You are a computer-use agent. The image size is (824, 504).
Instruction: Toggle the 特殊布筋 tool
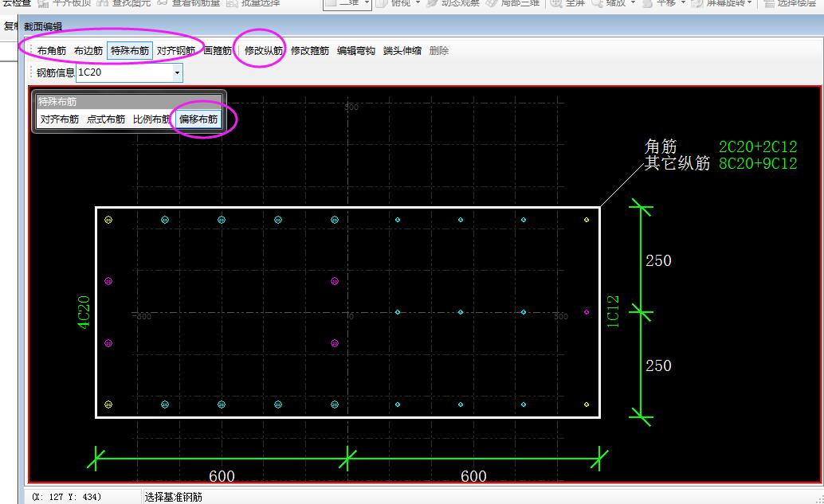point(130,51)
